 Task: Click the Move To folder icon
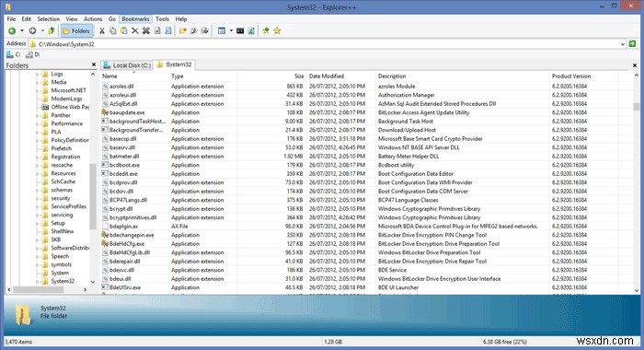click(205, 30)
